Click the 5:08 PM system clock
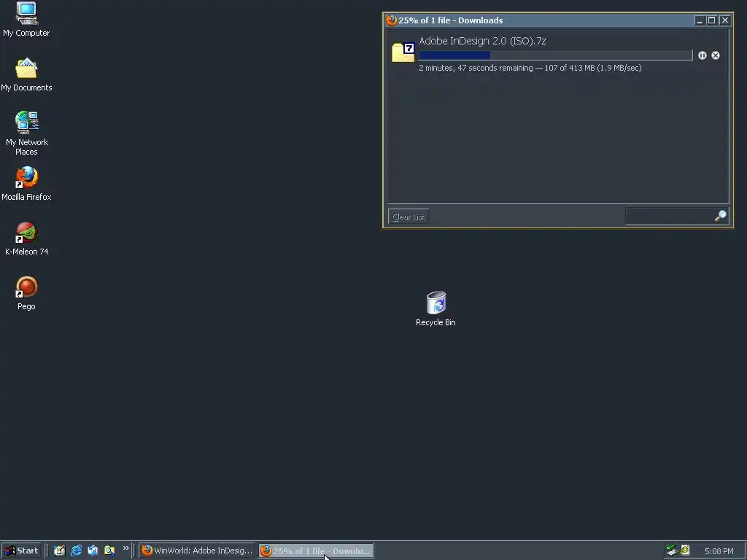Viewport: 747px width, 560px height. click(x=719, y=551)
